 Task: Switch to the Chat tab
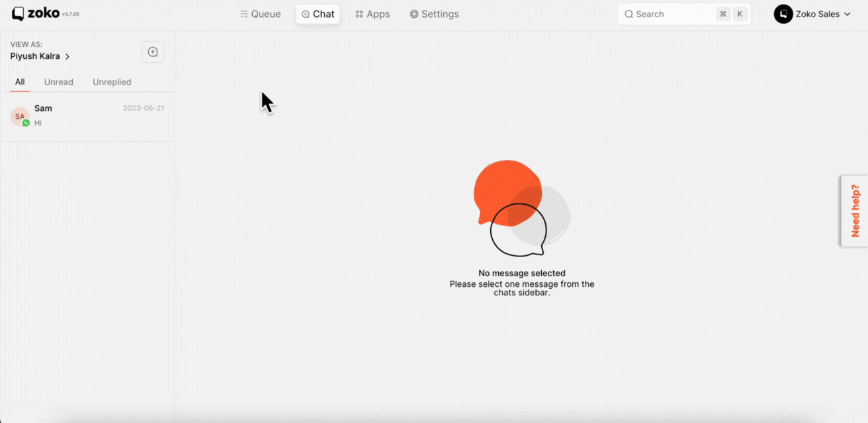click(318, 14)
